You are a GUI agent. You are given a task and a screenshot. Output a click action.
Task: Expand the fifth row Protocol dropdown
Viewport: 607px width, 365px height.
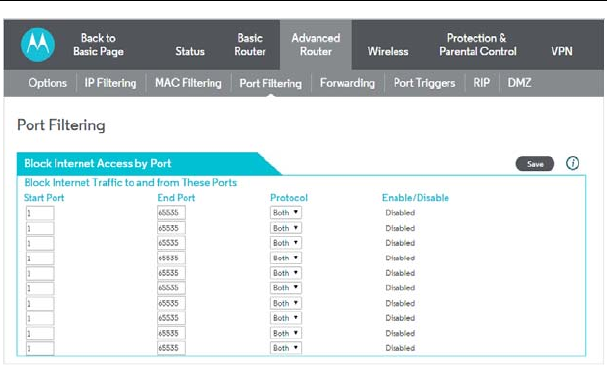[x=286, y=273]
